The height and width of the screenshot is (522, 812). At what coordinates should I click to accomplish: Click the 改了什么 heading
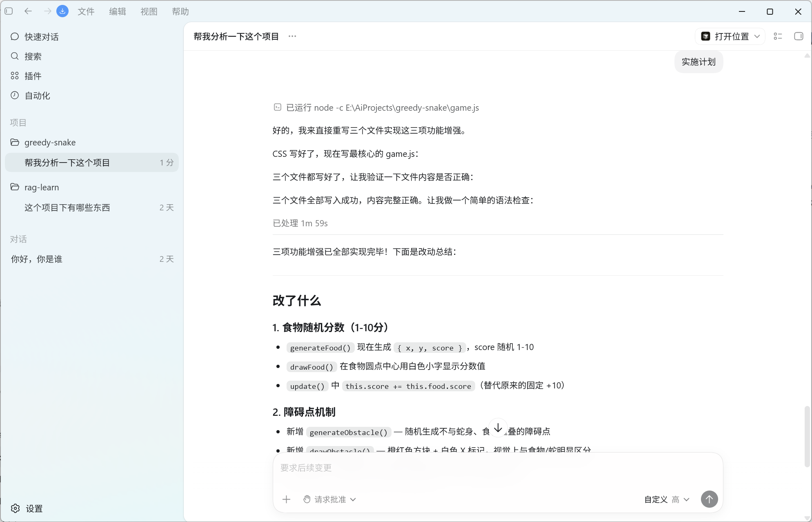point(297,301)
